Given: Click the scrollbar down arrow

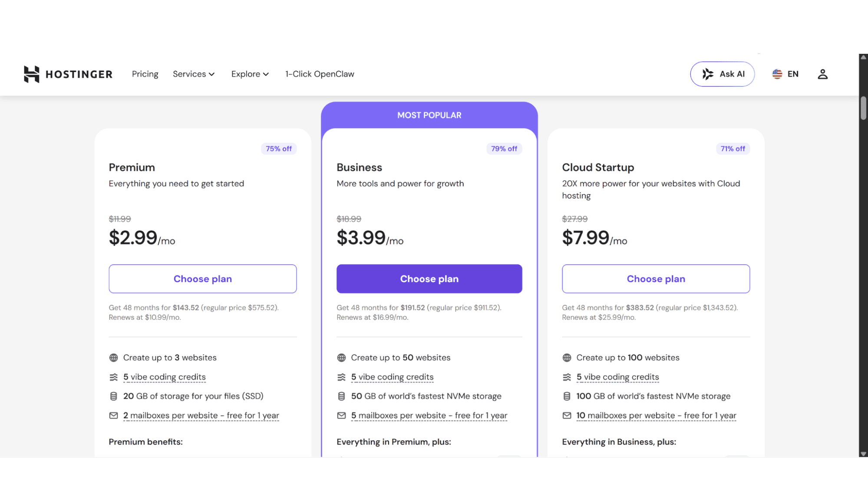Looking at the screenshot, I should [x=863, y=454].
